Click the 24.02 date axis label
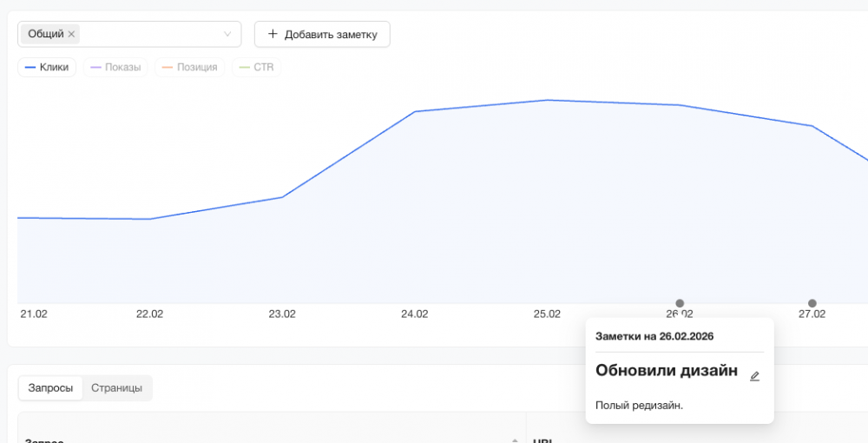 click(x=415, y=314)
